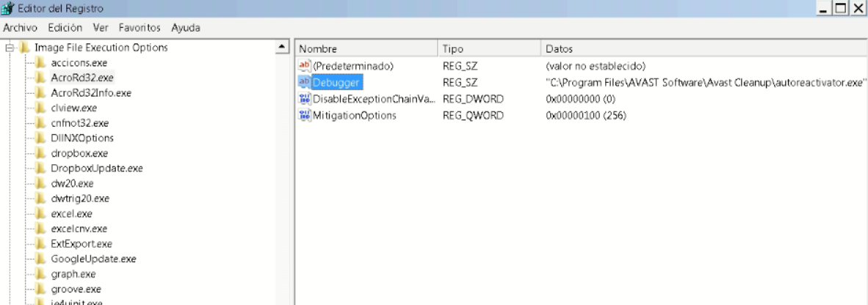Open the Edición menu
The height and width of the screenshot is (305, 868).
coord(65,28)
